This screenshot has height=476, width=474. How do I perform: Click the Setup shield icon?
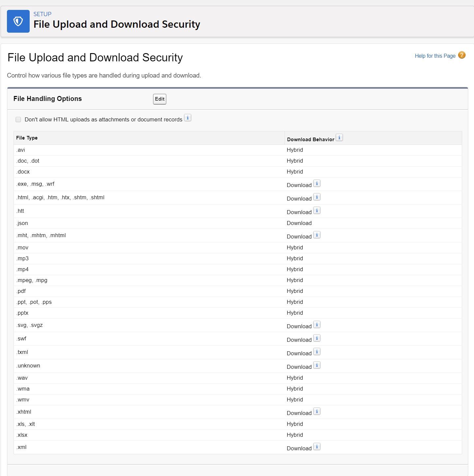[18, 21]
